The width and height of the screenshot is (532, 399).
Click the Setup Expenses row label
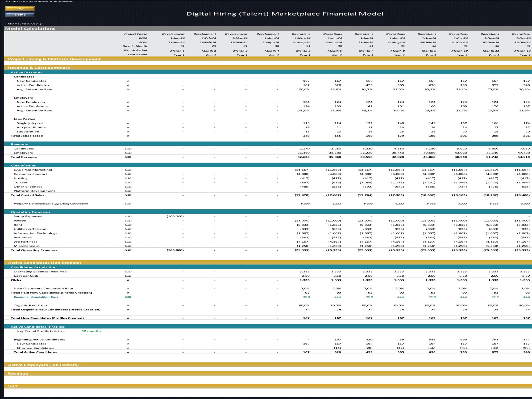coord(28,216)
